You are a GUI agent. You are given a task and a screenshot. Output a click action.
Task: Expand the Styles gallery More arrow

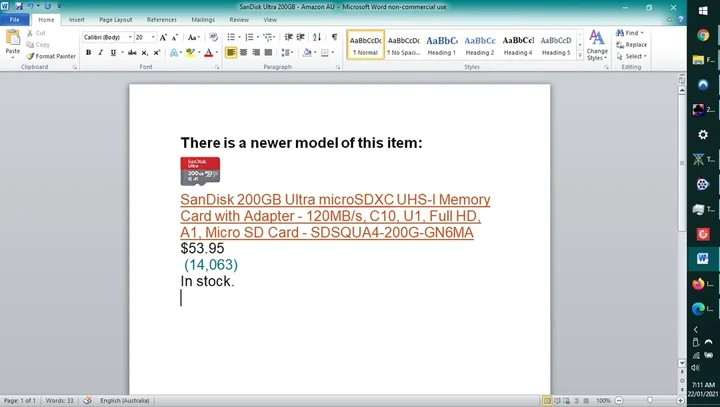click(x=580, y=56)
